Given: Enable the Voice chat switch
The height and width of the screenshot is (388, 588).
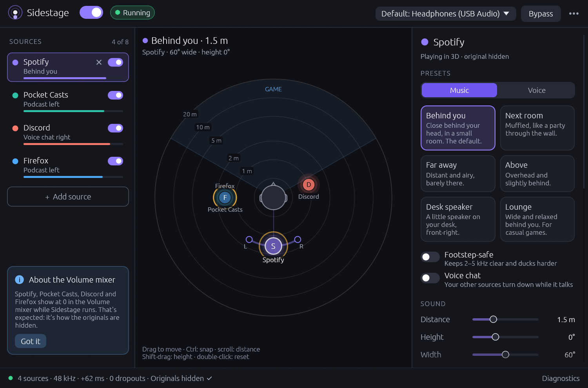Looking at the screenshot, I should pos(430,278).
